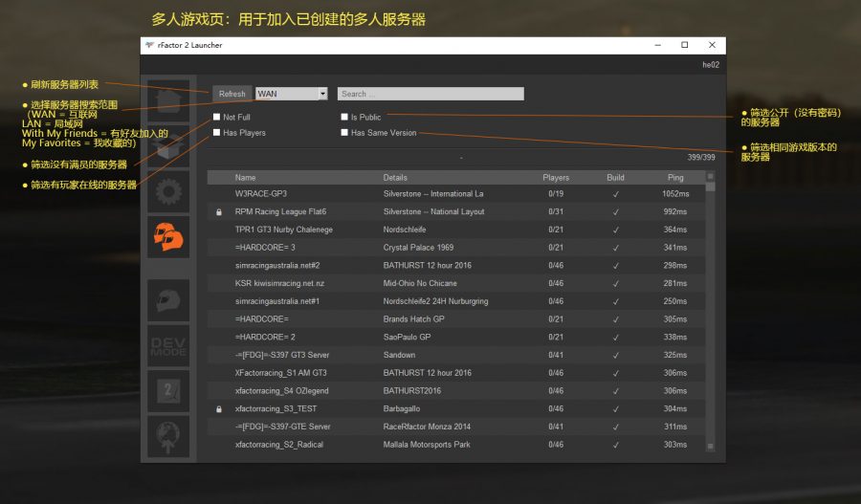
Task: Sort servers by Players column header
Action: (x=556, y=177)
